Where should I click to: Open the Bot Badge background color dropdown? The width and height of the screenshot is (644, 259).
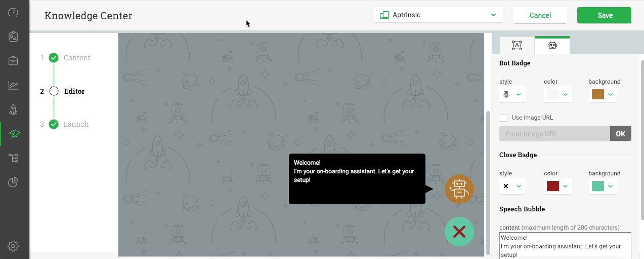click(603, 94)
